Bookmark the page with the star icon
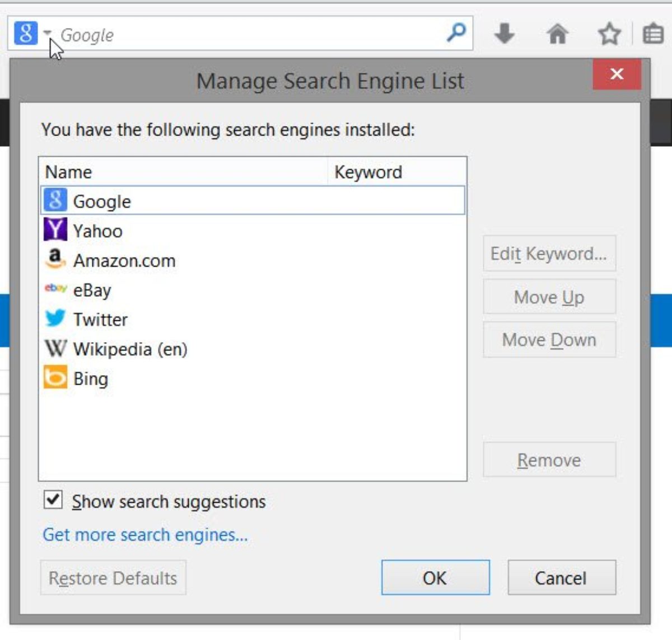The width and height of the screenshot is (672, 640). click(609, 34)
